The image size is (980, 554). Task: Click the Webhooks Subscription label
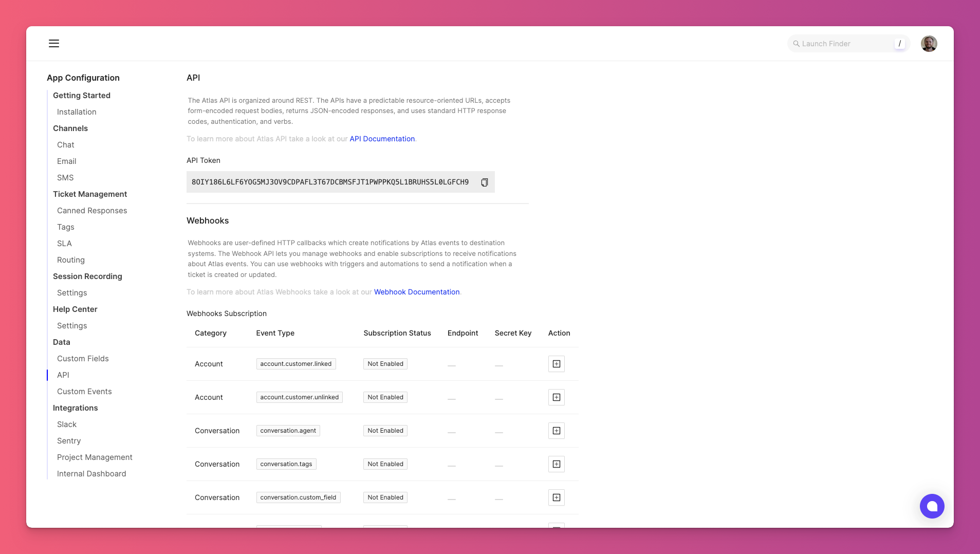227,313
